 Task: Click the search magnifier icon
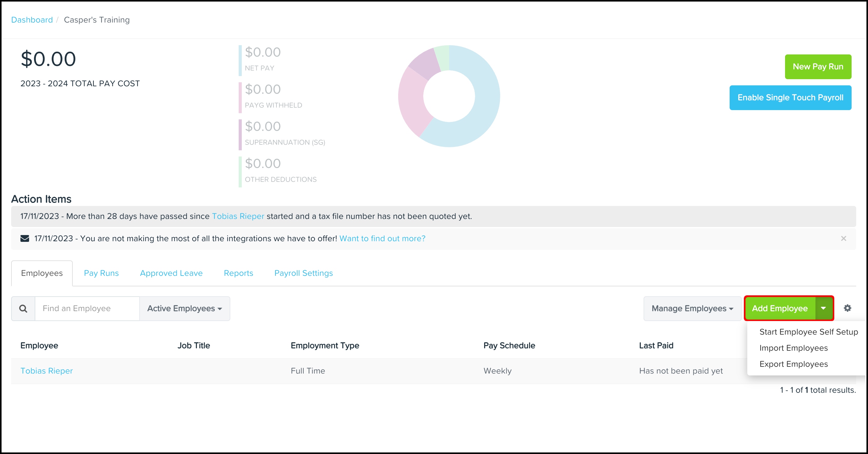click(23, 309)
